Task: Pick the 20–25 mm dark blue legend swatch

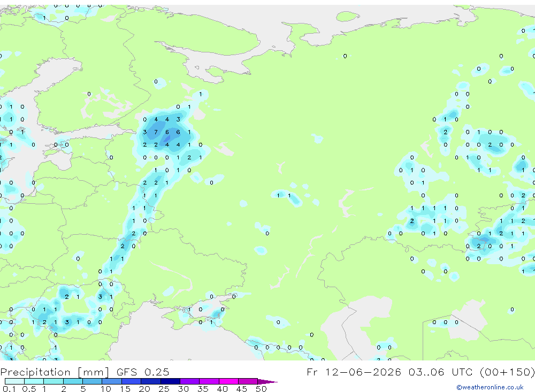Action: (151, 381)
